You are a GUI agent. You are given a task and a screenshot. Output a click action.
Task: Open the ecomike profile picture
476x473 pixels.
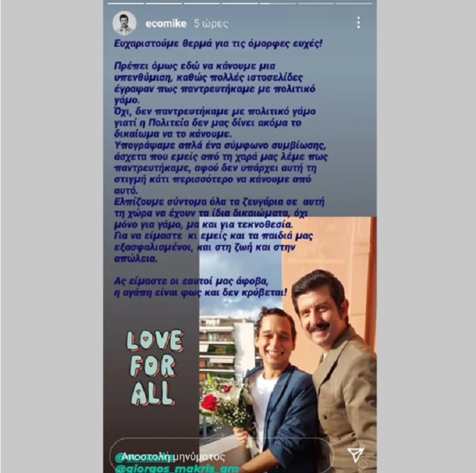click(x=124, y=24)
